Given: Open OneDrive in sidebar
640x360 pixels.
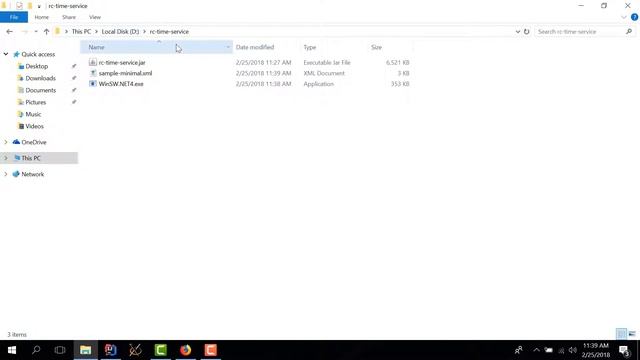Looking at the screenshot, I should point(34,142).
